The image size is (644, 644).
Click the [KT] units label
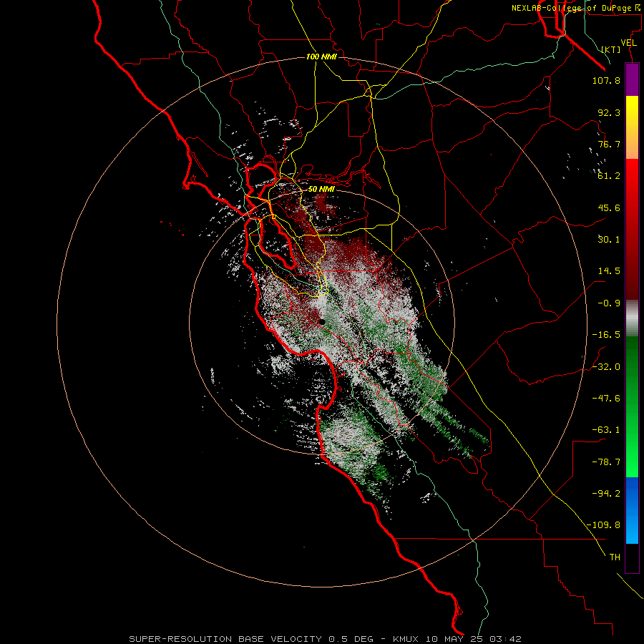click(610, 49)
